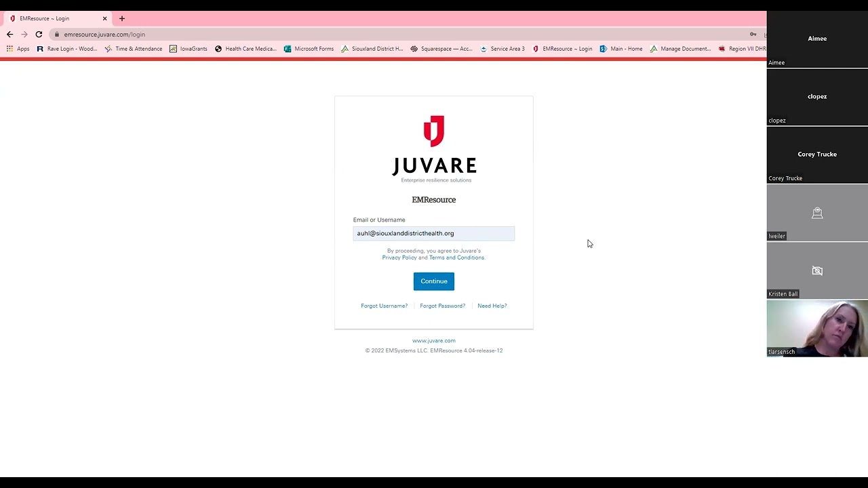Reload the page with refresh icon

pyautogui.click(x=39, y=34)
